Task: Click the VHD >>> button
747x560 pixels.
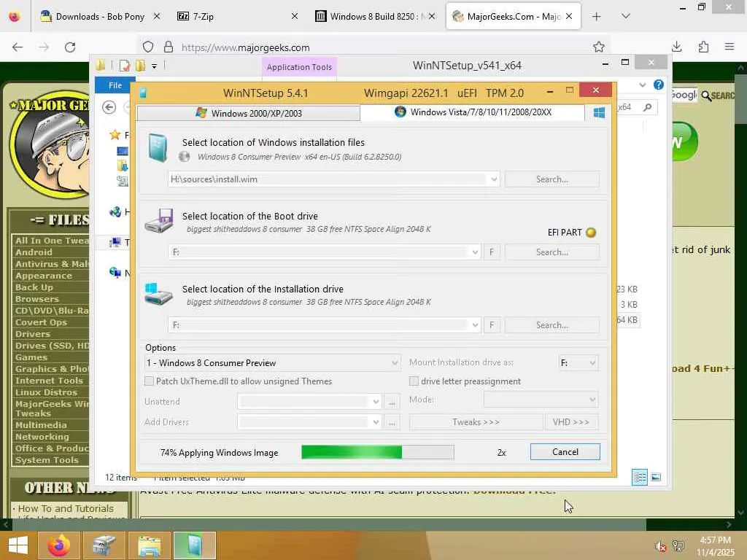Action: coord(571,422)
